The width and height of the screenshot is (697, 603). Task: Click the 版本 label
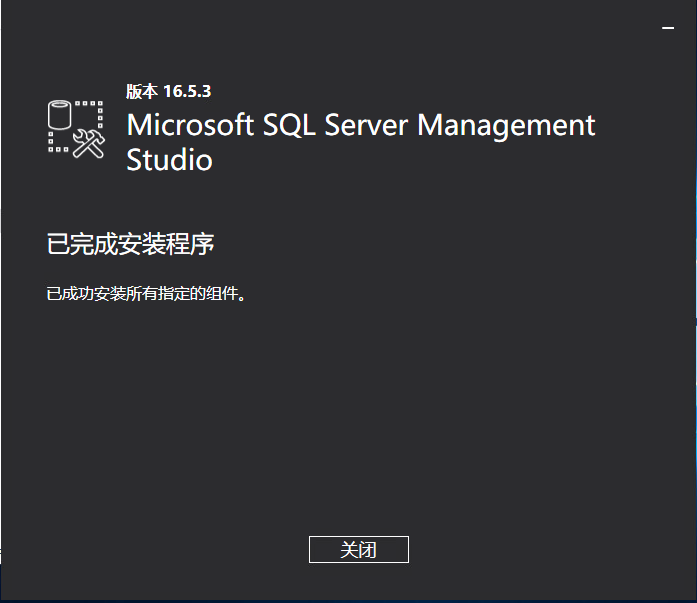tap(141, 91)
